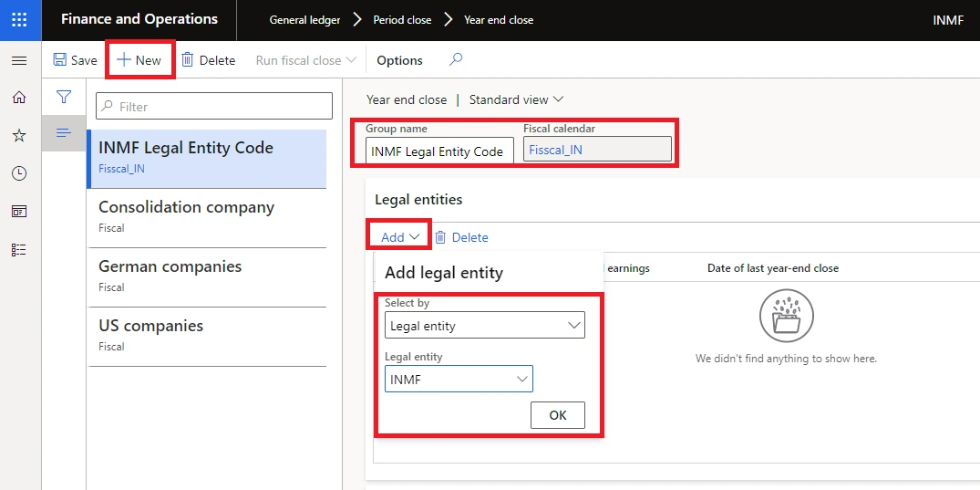This screenshot has width=980, height=490.
Task: Click Delete in the top action bar
Action: tap(208, 60)
